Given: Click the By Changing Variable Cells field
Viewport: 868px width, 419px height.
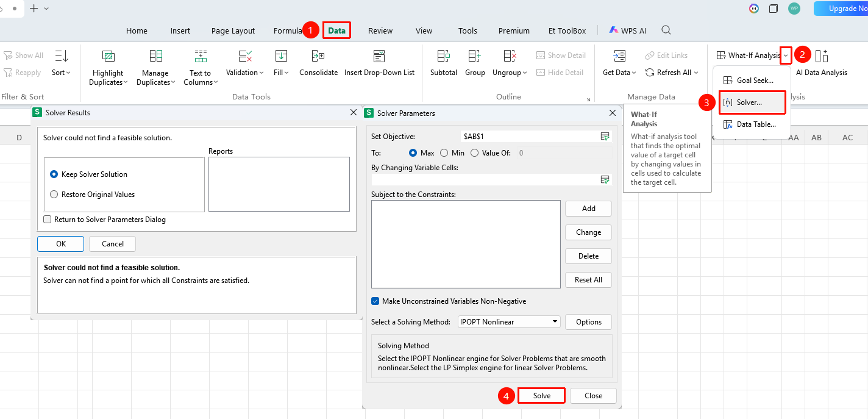Looking at the screenshot, I should (x=485, y=179).
